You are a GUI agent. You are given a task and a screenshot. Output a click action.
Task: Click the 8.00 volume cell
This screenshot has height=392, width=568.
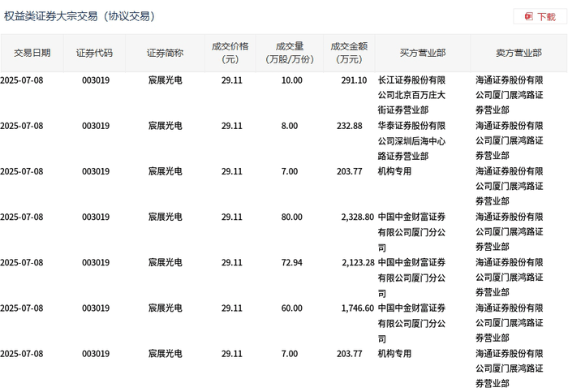(x=290, y=126)
